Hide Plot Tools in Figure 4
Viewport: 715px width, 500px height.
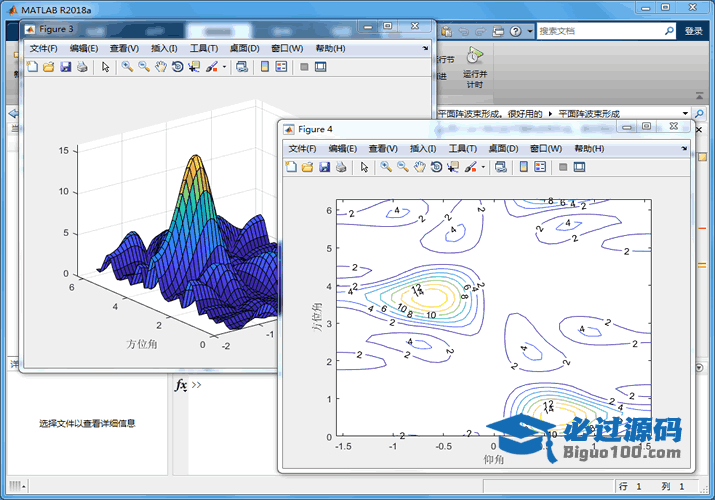(x=563, y=167)
